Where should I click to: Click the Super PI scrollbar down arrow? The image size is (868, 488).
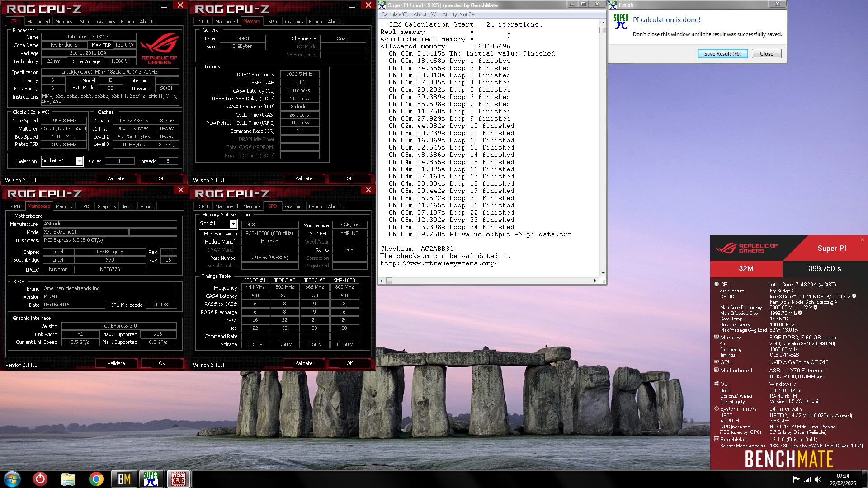pos(603,273)
